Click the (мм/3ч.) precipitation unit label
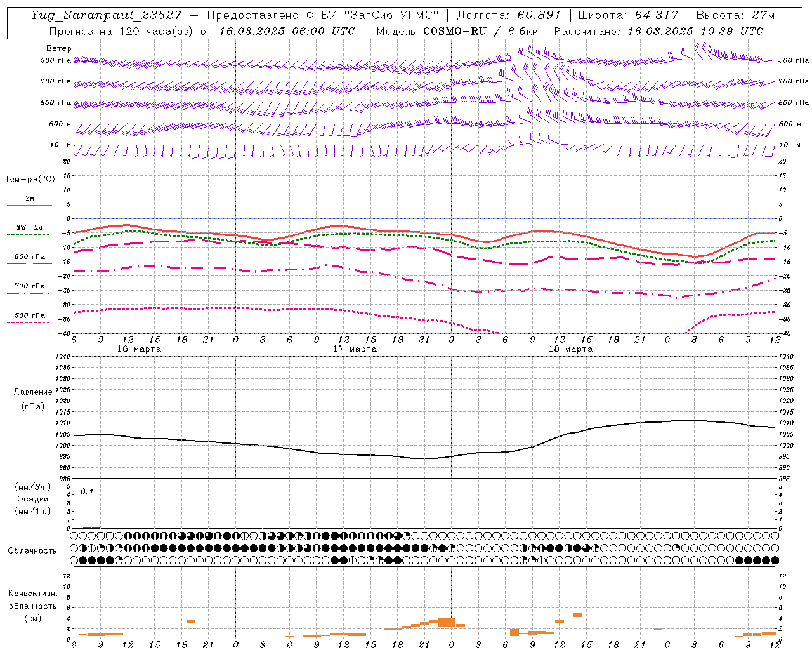The image size is (812, 650). click(x=33, y=487)
